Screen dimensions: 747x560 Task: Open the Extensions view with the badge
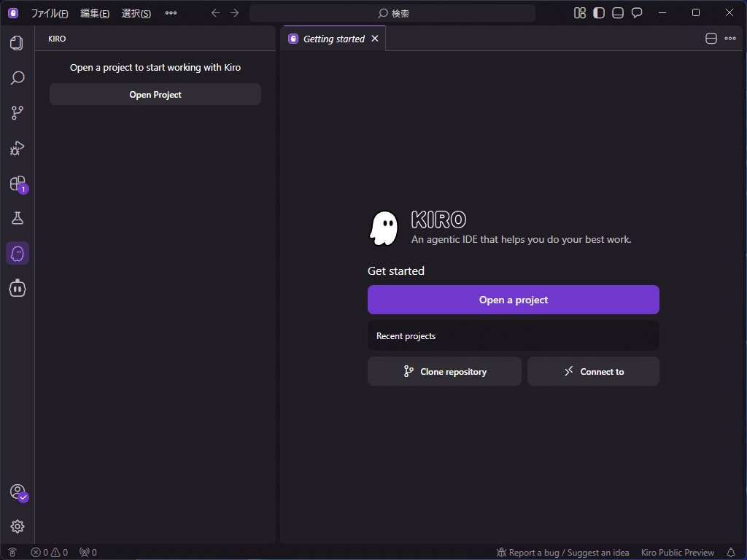point(18,184)
